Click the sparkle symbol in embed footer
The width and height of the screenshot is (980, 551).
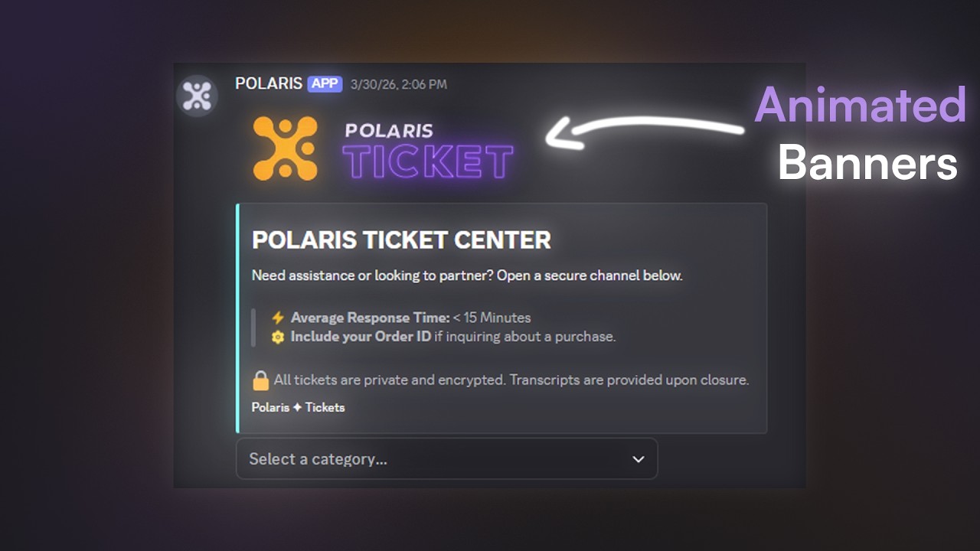pos(297,408)
